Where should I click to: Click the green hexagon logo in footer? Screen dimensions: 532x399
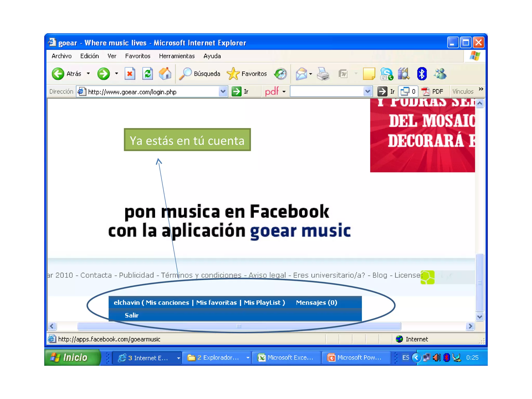(428, 277)
